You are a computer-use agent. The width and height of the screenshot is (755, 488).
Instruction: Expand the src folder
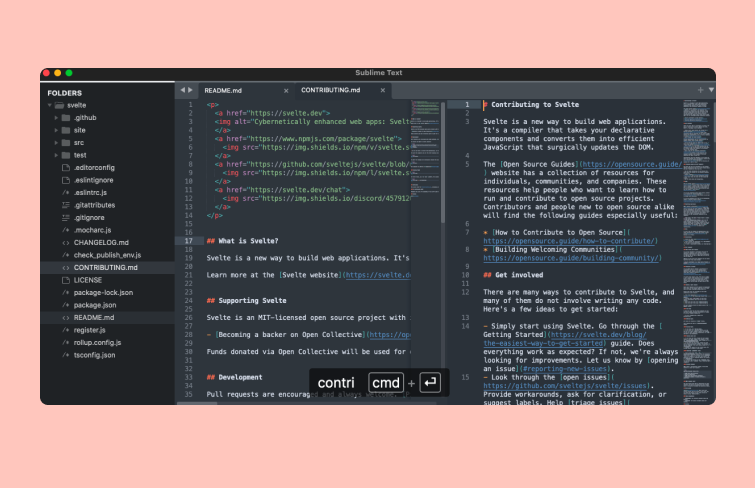(56, 143)
